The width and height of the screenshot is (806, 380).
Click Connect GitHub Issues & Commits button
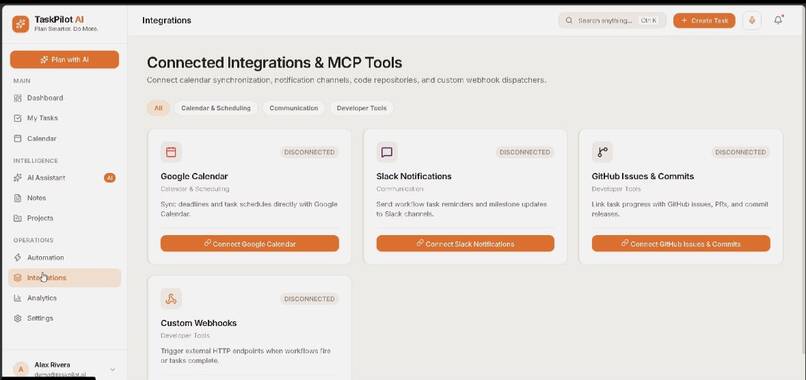681,244
